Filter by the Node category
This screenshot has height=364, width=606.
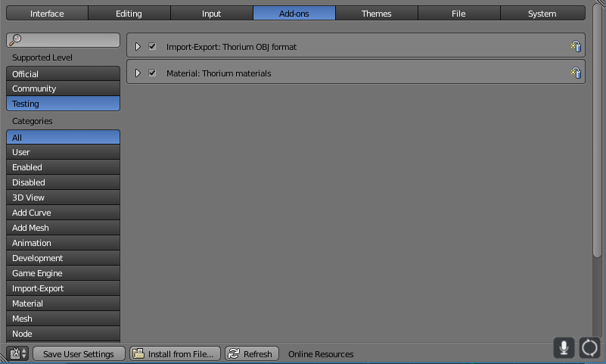(63, 334)
